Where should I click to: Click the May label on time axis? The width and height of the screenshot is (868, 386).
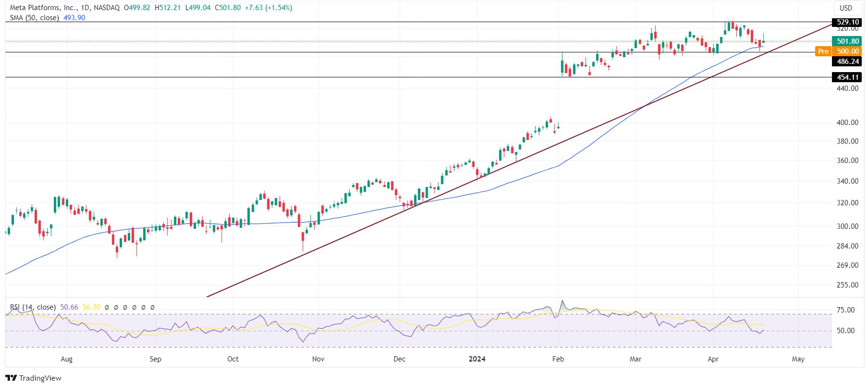[798, 359]
